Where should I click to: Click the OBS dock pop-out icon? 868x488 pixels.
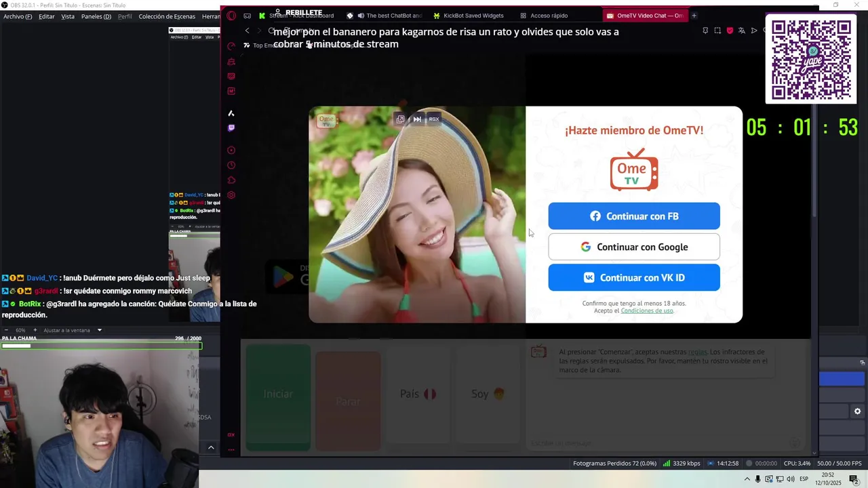[863, 363]
